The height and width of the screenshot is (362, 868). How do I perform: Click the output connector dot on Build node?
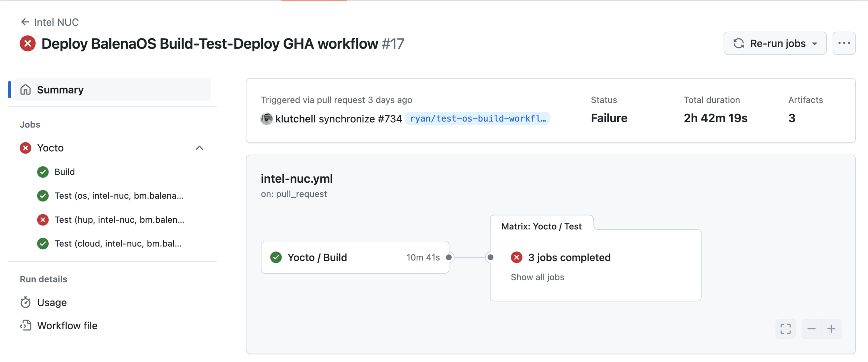pos(449,257)
